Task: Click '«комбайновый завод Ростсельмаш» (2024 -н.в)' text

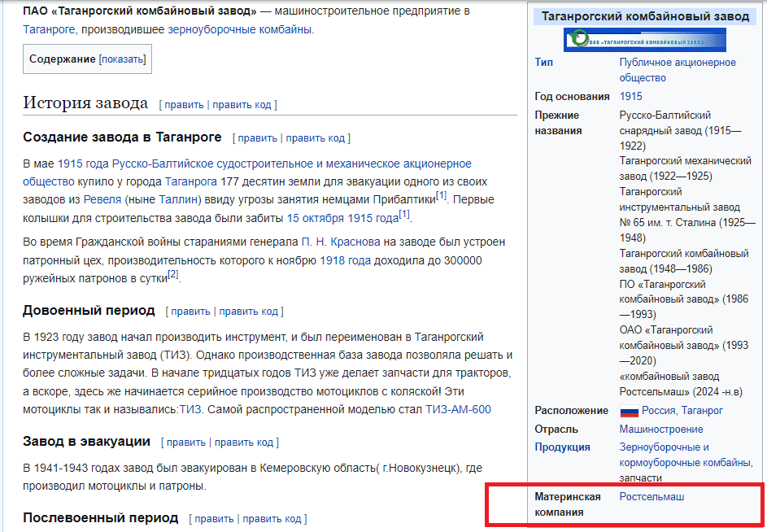Action: coord(681,384)
